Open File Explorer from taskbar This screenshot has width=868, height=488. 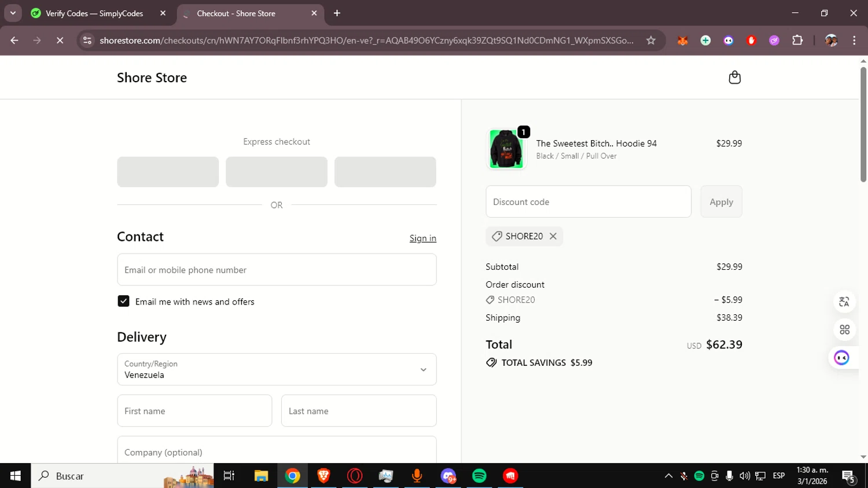click(261, 476)
